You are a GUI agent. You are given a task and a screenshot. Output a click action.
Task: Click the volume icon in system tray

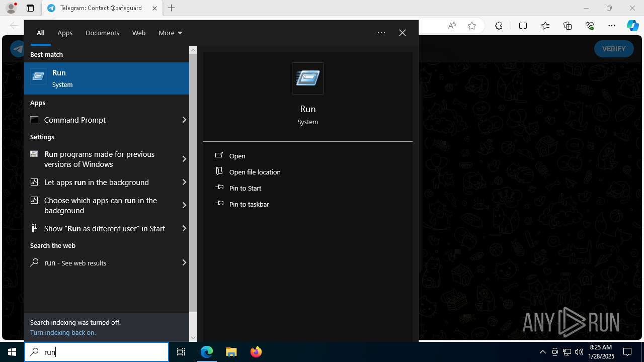pos(579,352)
